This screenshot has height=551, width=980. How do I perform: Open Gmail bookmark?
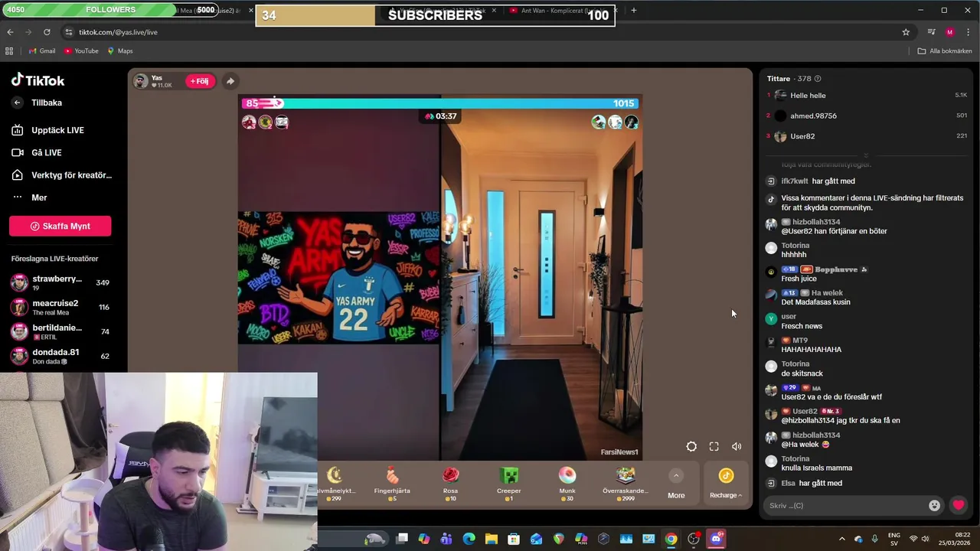41,51
